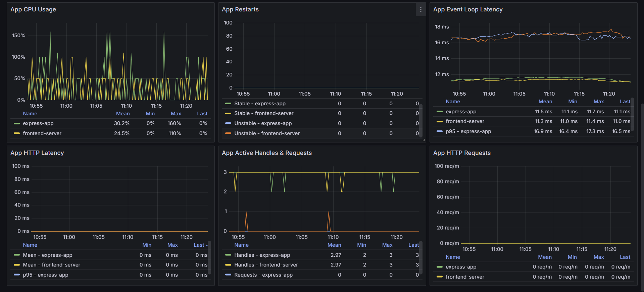Click Unstable - express-app blue legend swatch
The width and height of the screenshot is (644, 292).
228,123
